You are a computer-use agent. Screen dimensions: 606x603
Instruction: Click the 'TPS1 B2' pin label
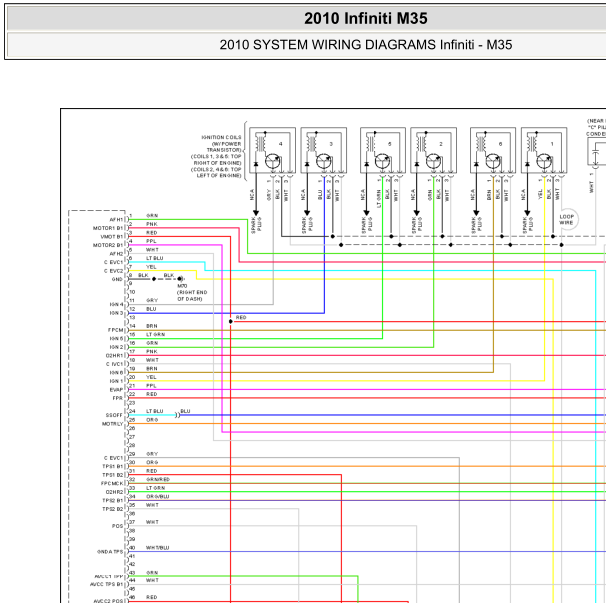[x=112, y=475]
